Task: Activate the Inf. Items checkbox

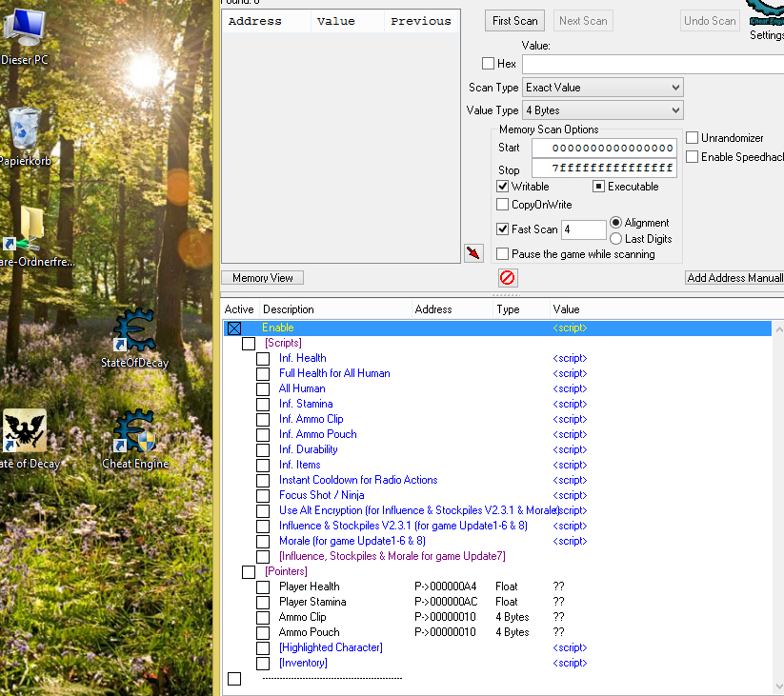Action: click(263, 466)
